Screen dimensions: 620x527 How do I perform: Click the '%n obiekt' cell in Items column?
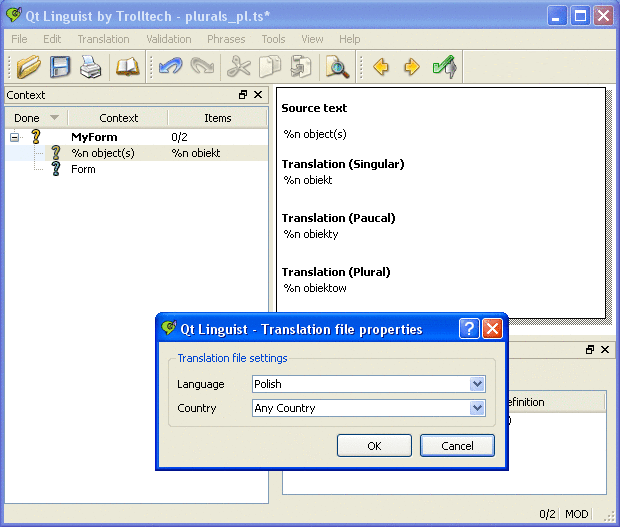pyautogui.click(x=196, y=153)
